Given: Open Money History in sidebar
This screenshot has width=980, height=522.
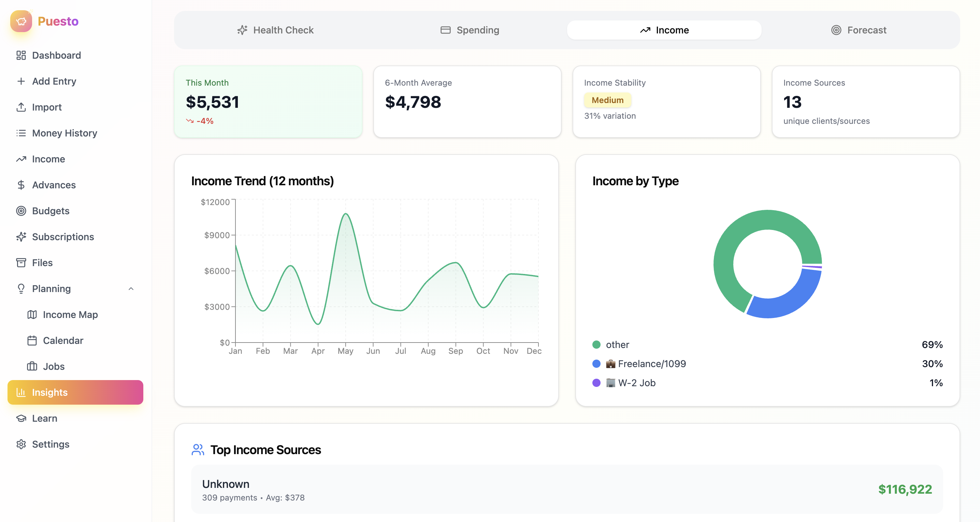Looking at the screenshot, I should (x=64, y=133).
